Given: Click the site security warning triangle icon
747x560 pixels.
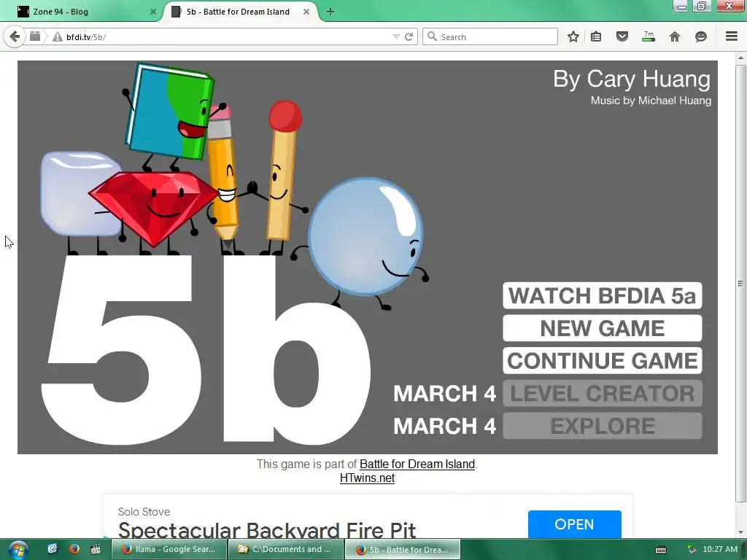Looking at the screenshot, I should [x=58, y=36].
